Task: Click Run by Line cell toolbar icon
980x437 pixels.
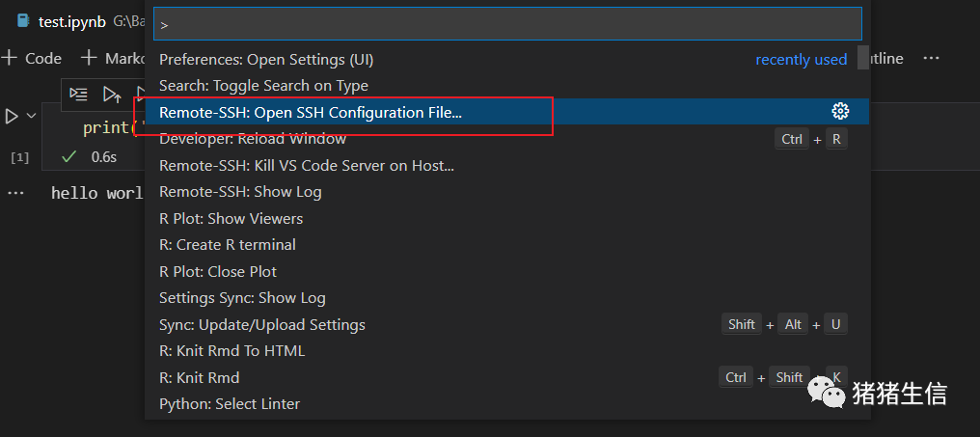Action: pos(79,95)
